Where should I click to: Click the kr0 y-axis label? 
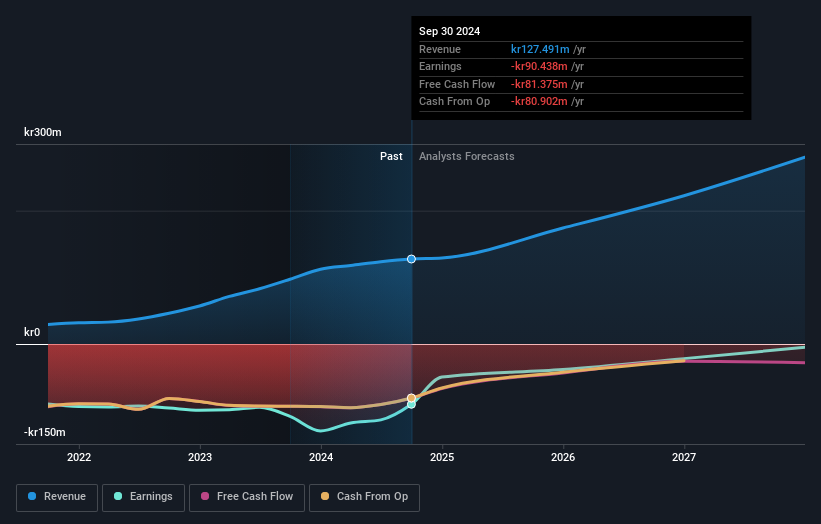tap(32, 332)
